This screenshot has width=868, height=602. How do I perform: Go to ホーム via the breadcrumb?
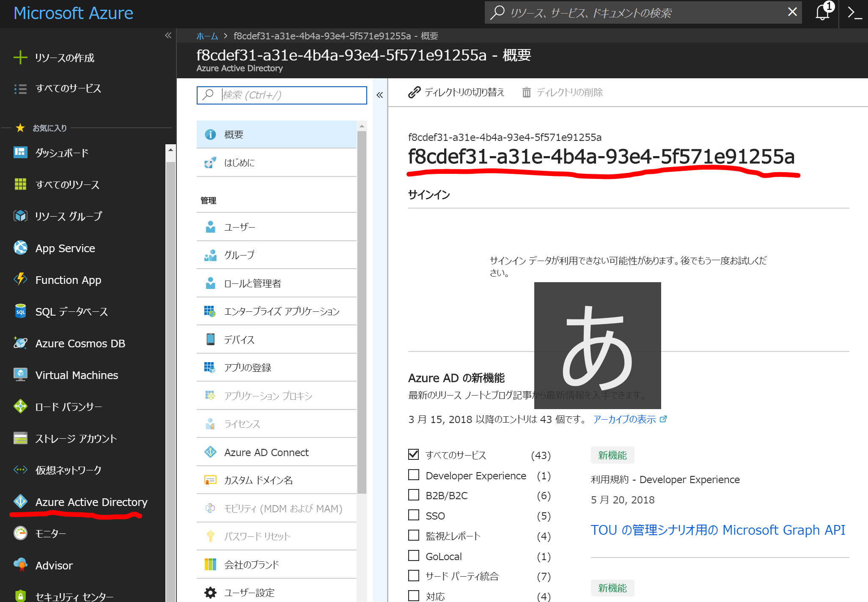click(x=206, y=36)
